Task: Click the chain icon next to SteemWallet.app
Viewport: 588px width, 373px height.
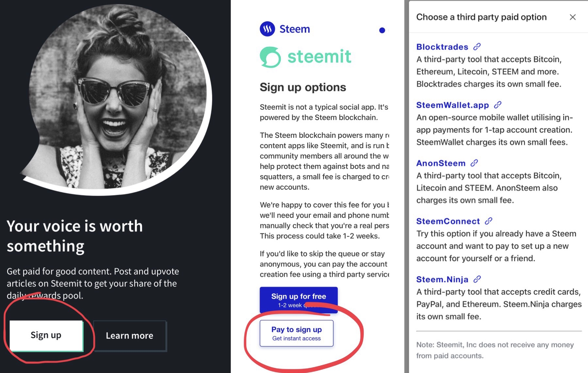Action: (x=498, y=105)
